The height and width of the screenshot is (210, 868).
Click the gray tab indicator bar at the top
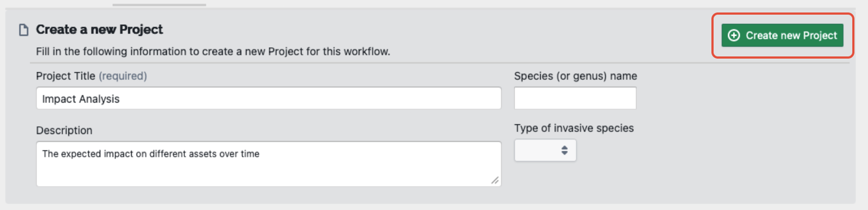(159, 5)
